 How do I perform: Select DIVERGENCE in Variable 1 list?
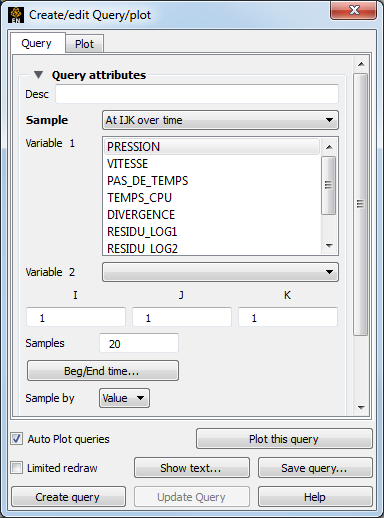click(212, 215)
